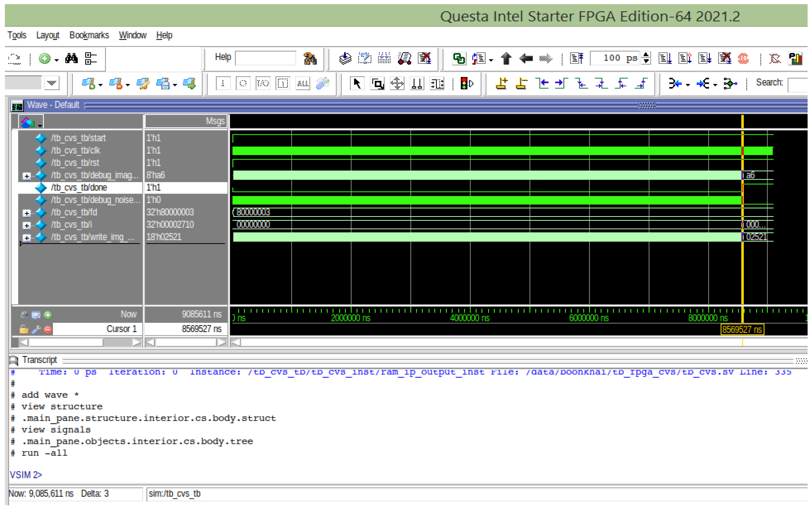Expand the /tb_cvs_tb/fd signal
The image size is (812, 506).
coord(27,213)
